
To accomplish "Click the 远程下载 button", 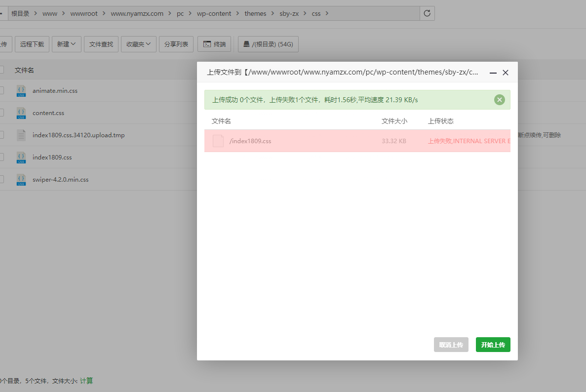I will click(32, 44).
